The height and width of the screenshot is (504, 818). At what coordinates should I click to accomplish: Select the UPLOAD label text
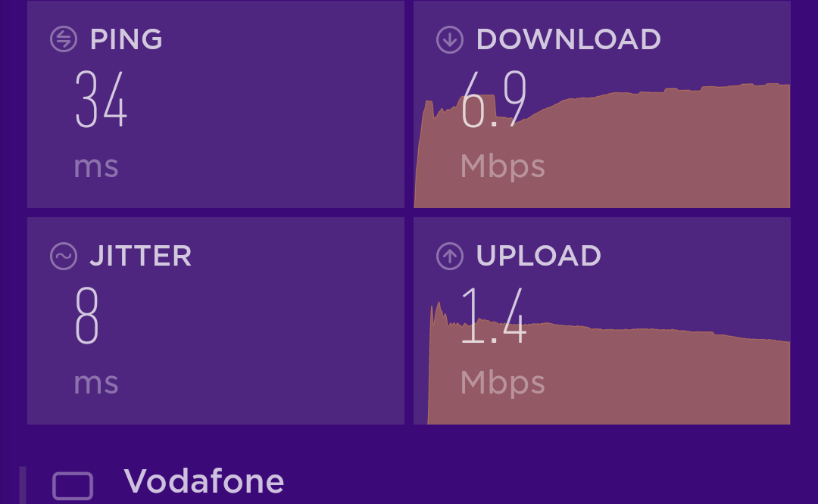tap(539, 256)
